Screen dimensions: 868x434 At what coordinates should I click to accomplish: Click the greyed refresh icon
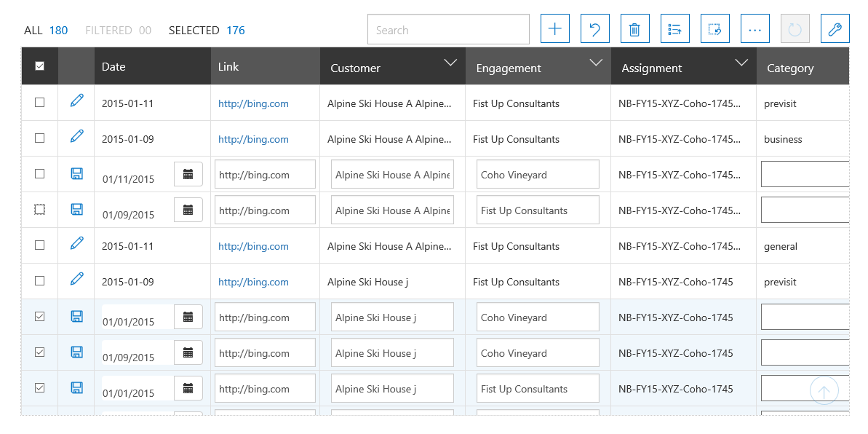[795, 29]
